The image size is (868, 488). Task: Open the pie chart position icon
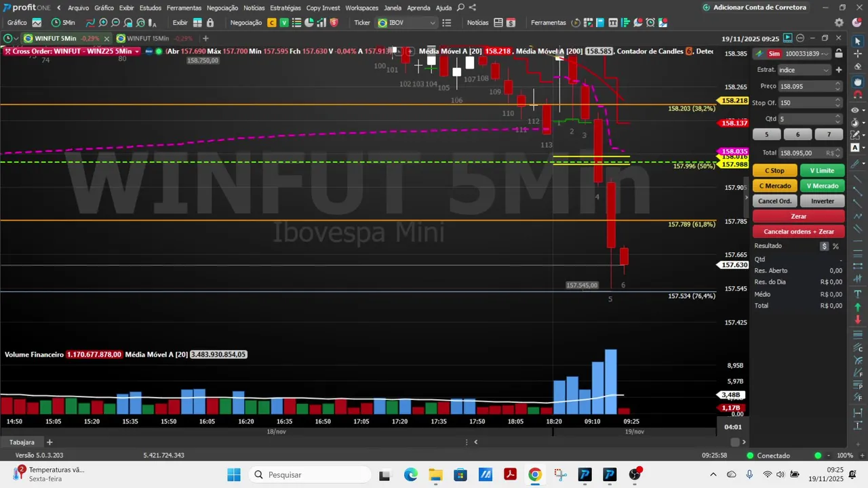pyautogui.click(x=309, y=22)
